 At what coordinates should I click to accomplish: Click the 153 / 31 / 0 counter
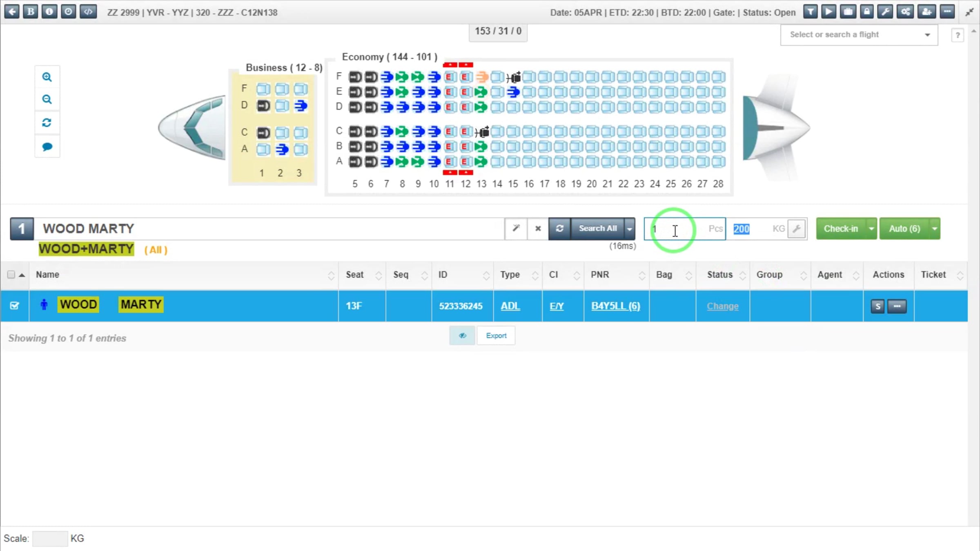[x=498, y=31]
